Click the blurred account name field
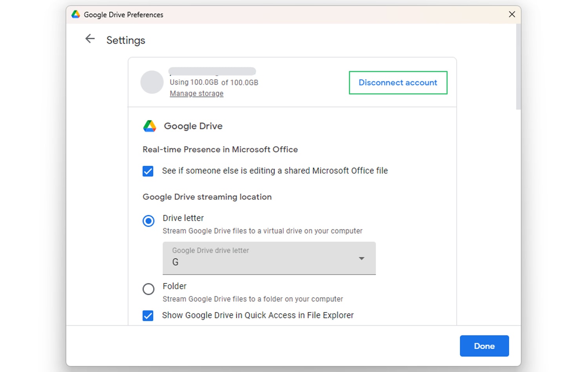 [x=212, y=71]
